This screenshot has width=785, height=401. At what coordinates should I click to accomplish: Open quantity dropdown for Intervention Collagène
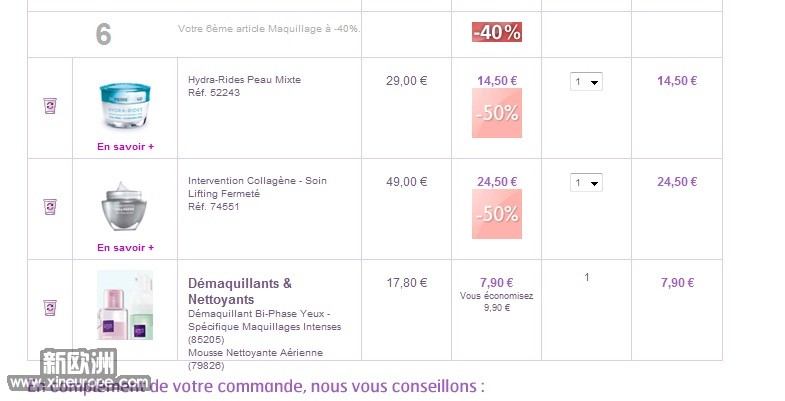click(x=586, y=182)
